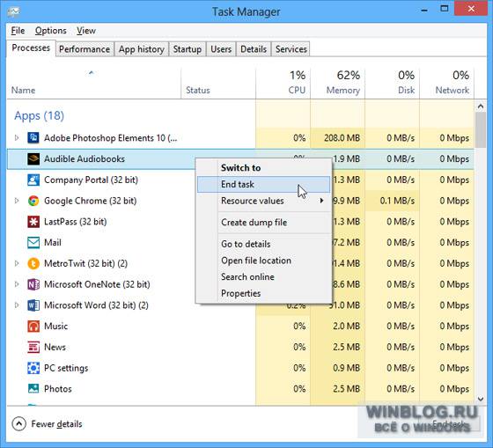493x448 pixels.
Task: Click the scrollbar down arrow
Action: [481, 399]
